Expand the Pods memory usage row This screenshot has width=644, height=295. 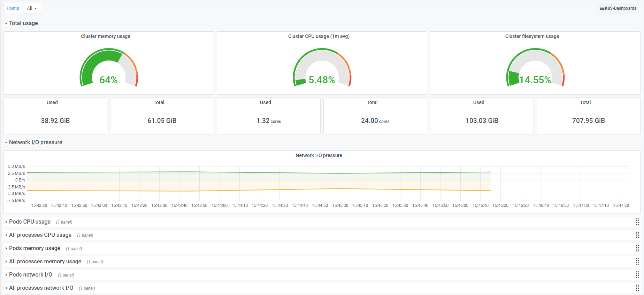33,248
